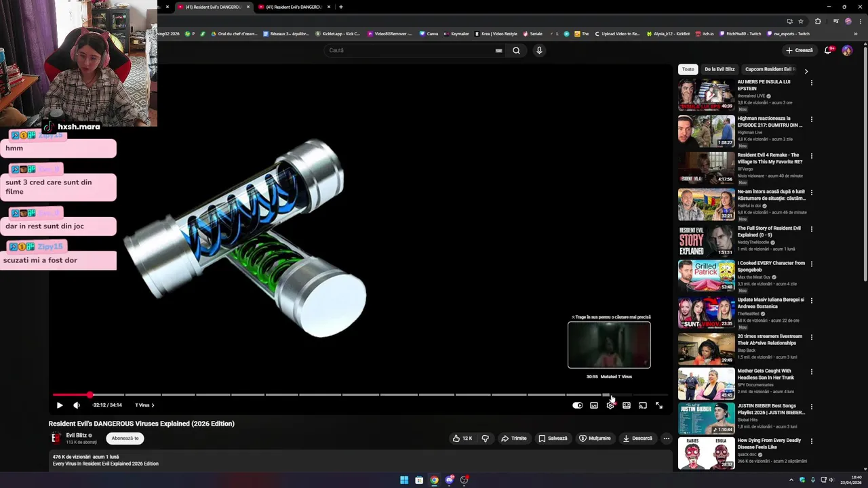Open Chrome extensions puzzle icon
This screenshot has height=488, width=868.
point(818,21)
